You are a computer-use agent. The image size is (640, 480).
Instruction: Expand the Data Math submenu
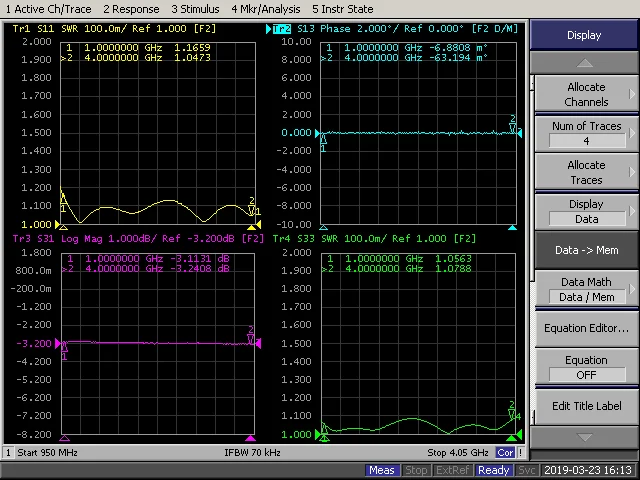[585, 289]
